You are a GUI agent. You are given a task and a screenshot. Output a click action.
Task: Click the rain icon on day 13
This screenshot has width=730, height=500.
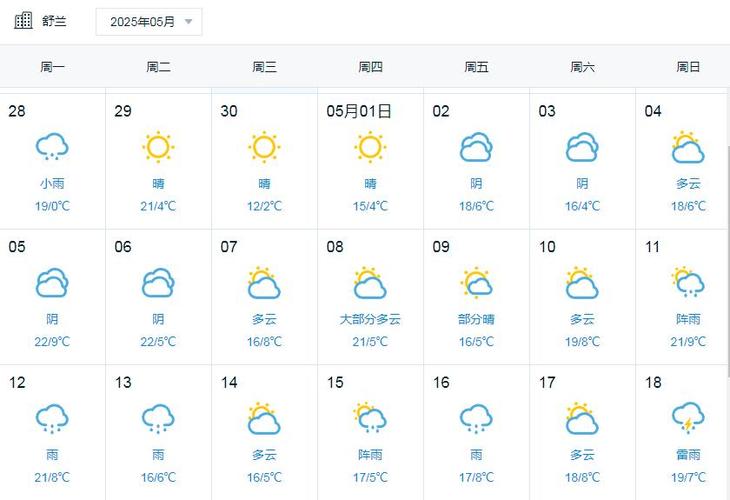(158, 419)
